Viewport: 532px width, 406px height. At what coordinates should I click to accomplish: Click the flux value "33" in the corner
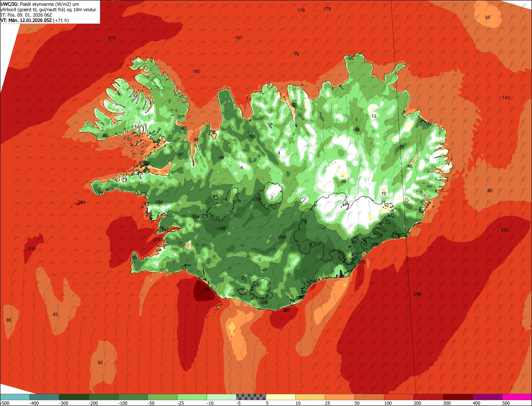tap(488, 17)
